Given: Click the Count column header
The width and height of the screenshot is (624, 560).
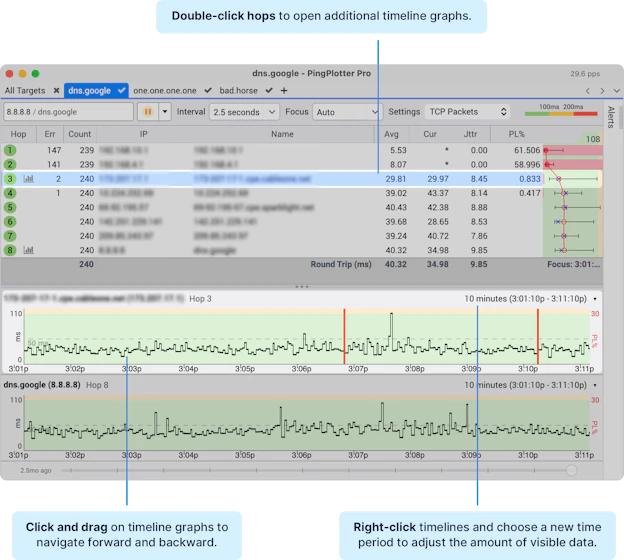Looking at the screenshot, I should pyautogui.click(x=80, y=134).
